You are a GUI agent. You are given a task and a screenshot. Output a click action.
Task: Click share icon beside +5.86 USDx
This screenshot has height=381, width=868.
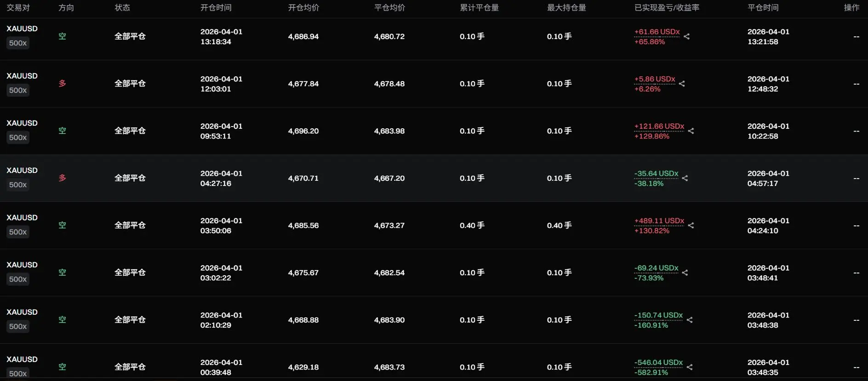tap(682, 84)
